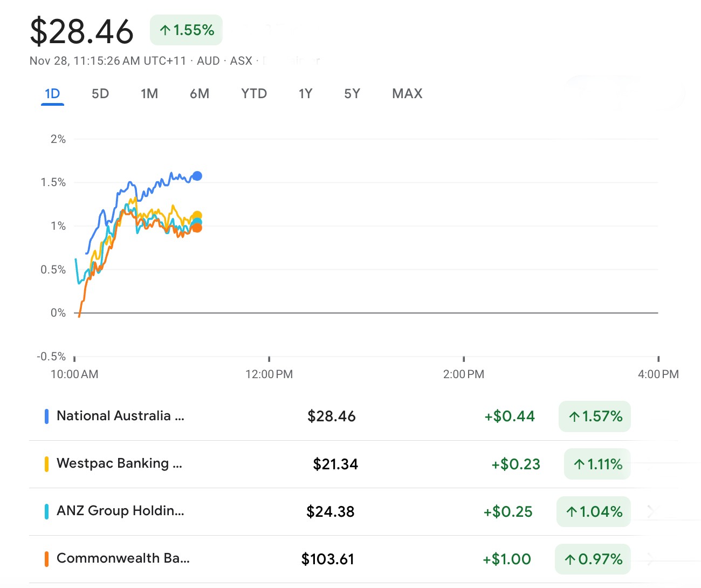Click the -0.5% y-axis label
701x588 pixels.
(x=51, y=357)
